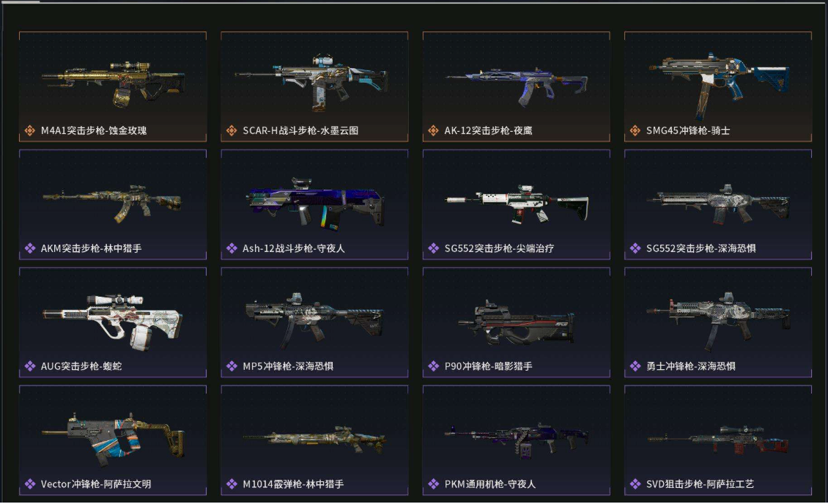Open the SG552突击步枪-尖端治疗 label
The width and height of the screenshot is (828, 504).
(x=499, y=248)
